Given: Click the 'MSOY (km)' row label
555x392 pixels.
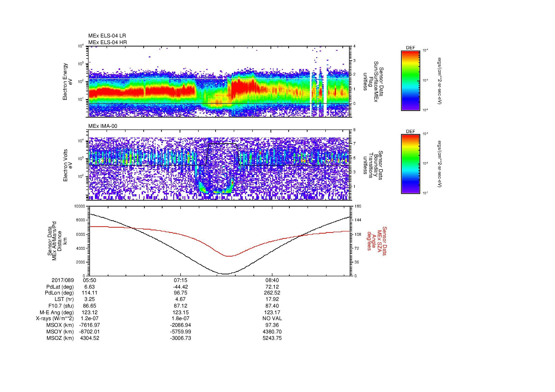Looking at the screenshot, I should point(60,332).
